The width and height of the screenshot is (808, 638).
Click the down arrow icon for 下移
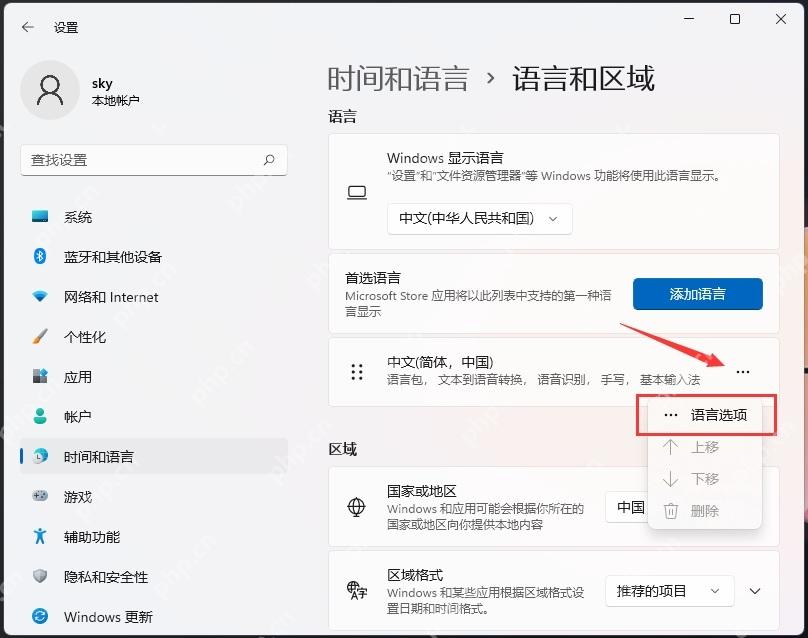coord(670,479)
